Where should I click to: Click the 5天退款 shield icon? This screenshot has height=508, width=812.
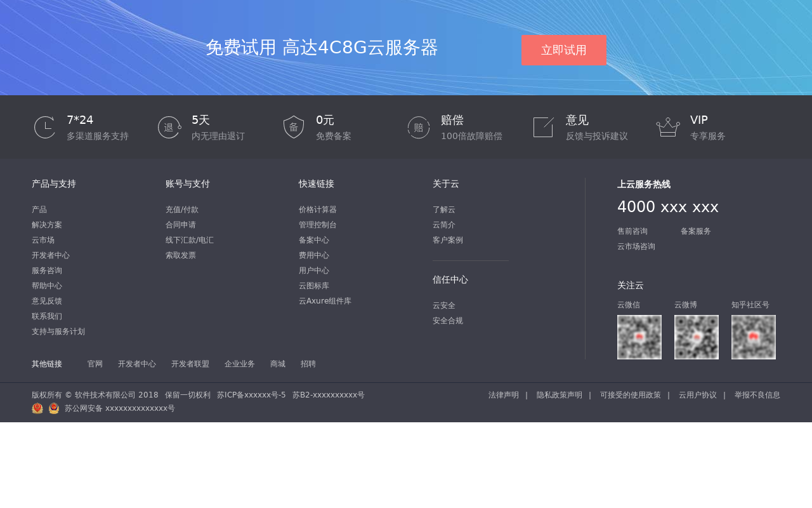[x=169, y=126]
